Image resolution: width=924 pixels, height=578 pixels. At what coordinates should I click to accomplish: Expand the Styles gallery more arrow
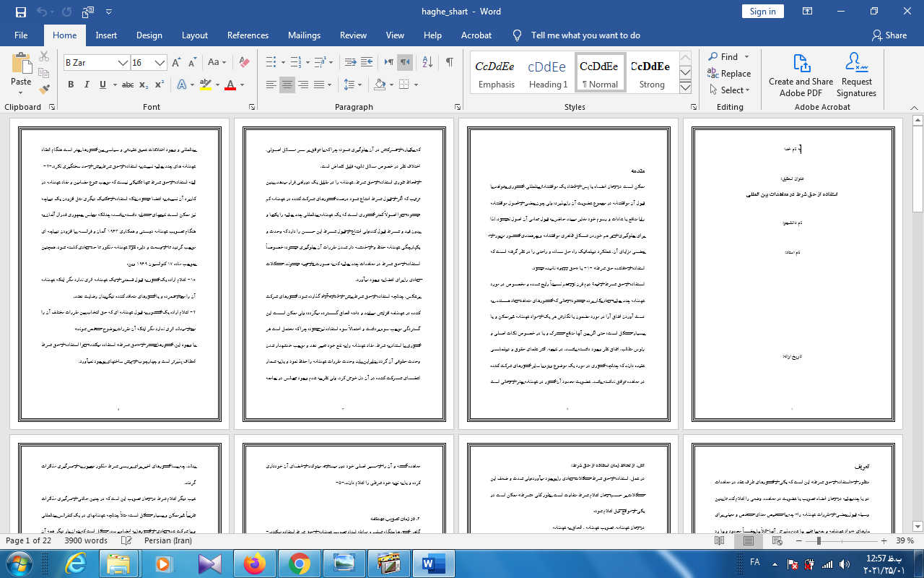coord(686,88)
